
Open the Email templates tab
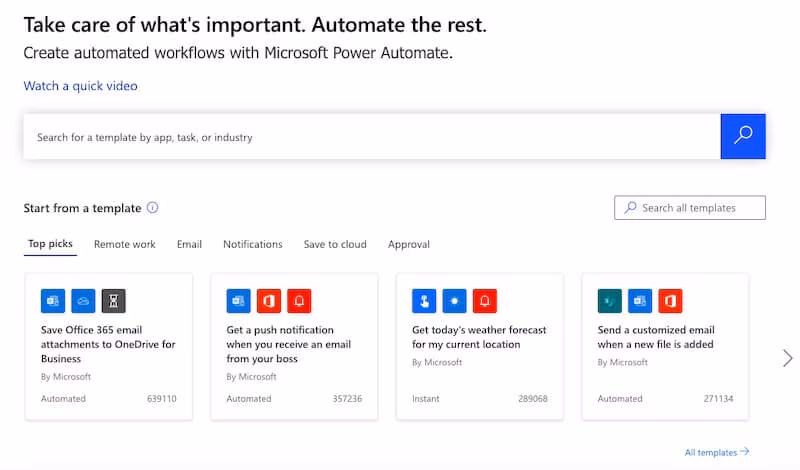click(189, 244)
